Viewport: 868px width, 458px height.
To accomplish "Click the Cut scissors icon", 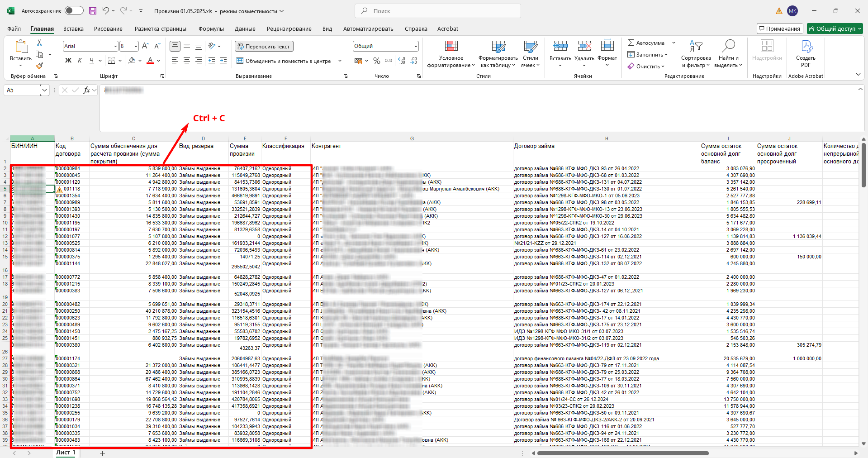I will pyautogui.click(x=39, y=43).
